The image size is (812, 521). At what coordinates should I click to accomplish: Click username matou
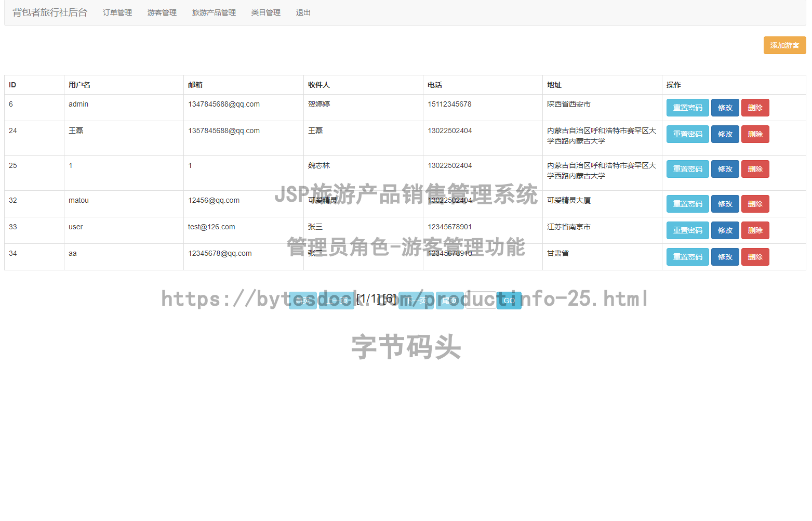(78, 200)
